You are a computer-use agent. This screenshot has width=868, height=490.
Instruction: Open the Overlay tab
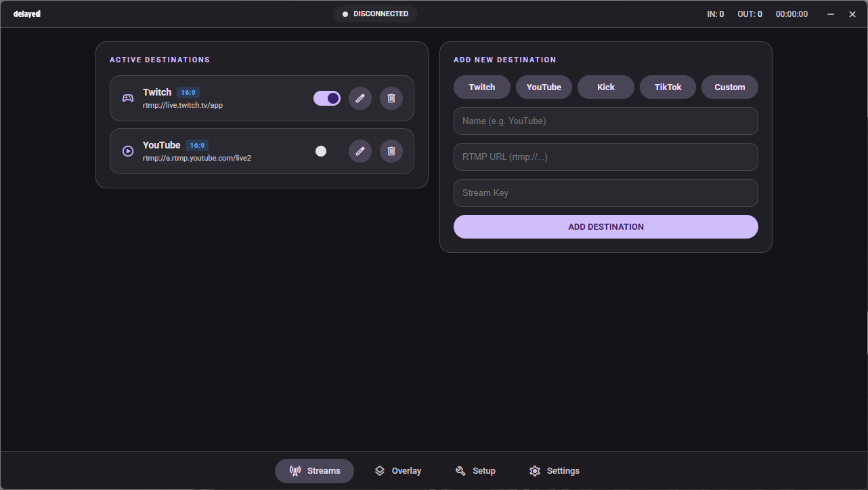(x=398, y=471)
